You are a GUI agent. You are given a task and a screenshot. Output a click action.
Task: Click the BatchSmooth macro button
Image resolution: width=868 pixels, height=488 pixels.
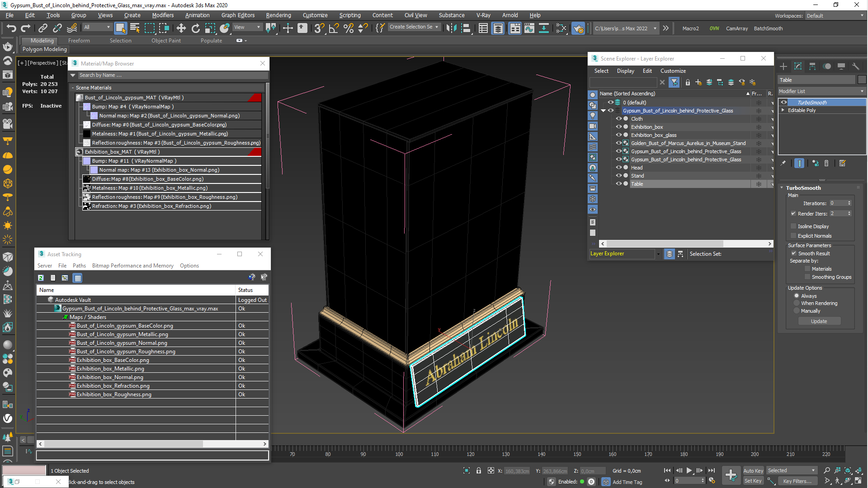coord(768,28)
